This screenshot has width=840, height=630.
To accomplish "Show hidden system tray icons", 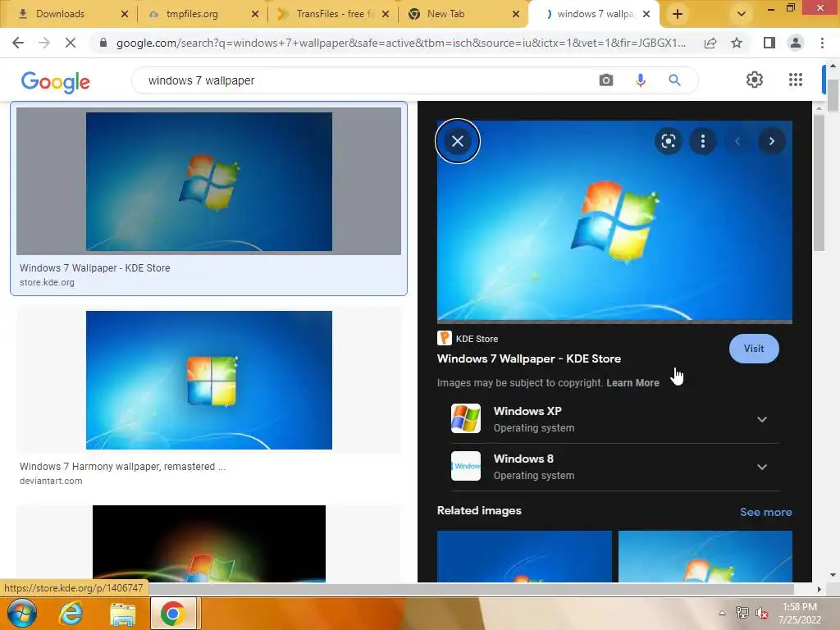I will tap(722, 614).
